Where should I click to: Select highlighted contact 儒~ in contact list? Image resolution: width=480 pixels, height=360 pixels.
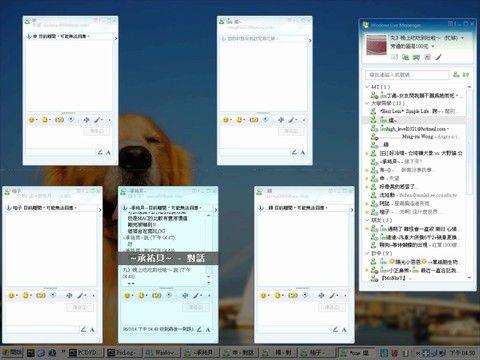(x=415, y=120)
